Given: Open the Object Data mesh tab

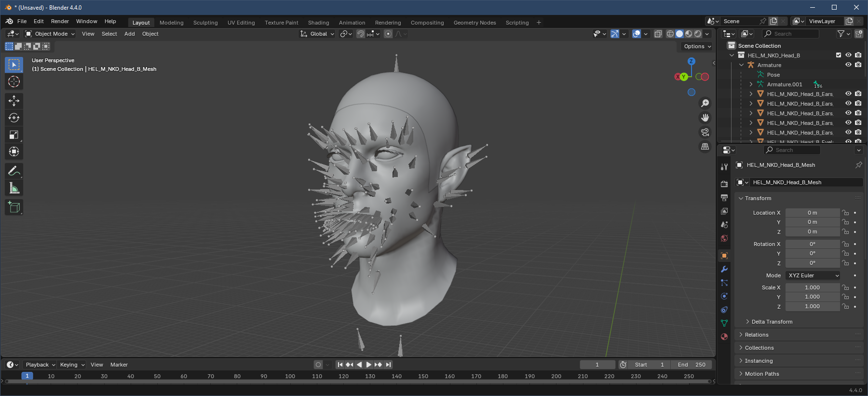Looking at the screenshot, I should (x=724, y=323).
